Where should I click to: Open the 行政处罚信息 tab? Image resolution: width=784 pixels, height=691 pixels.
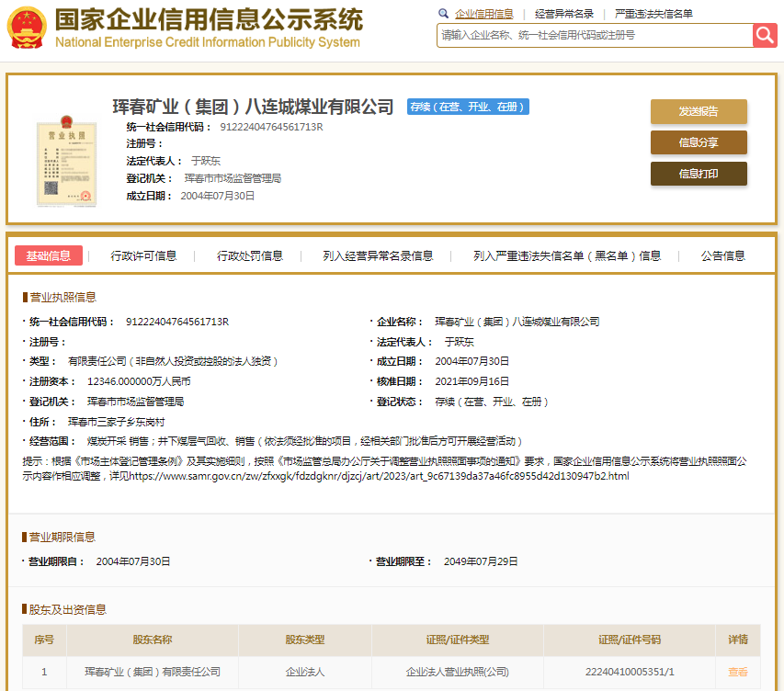tap(250, 255)
